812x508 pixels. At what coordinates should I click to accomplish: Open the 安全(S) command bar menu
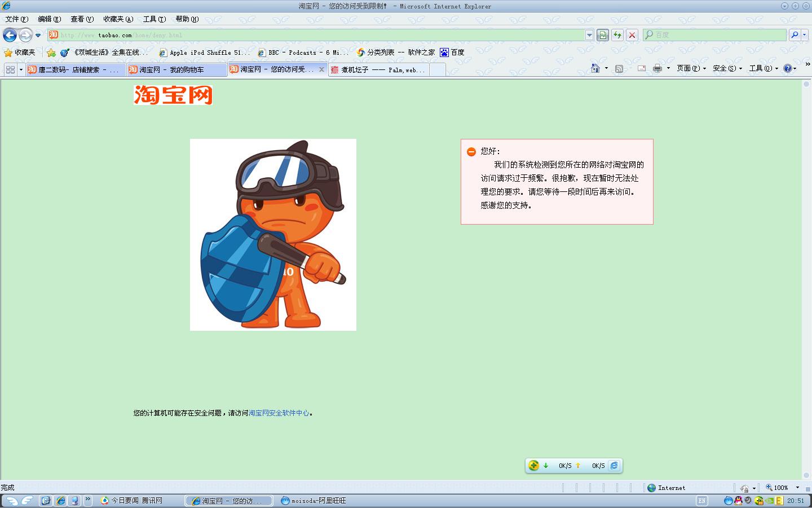click(727, 68)
